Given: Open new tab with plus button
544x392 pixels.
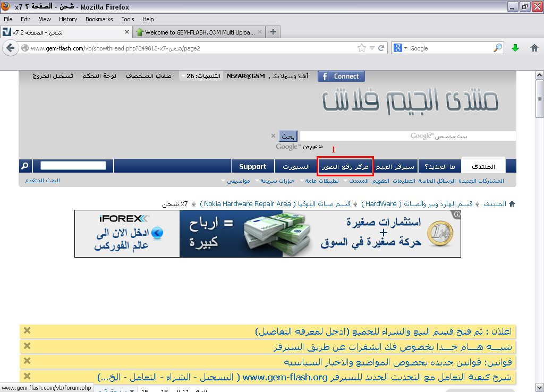Looking at the screenshot, I should pos(273,32).
